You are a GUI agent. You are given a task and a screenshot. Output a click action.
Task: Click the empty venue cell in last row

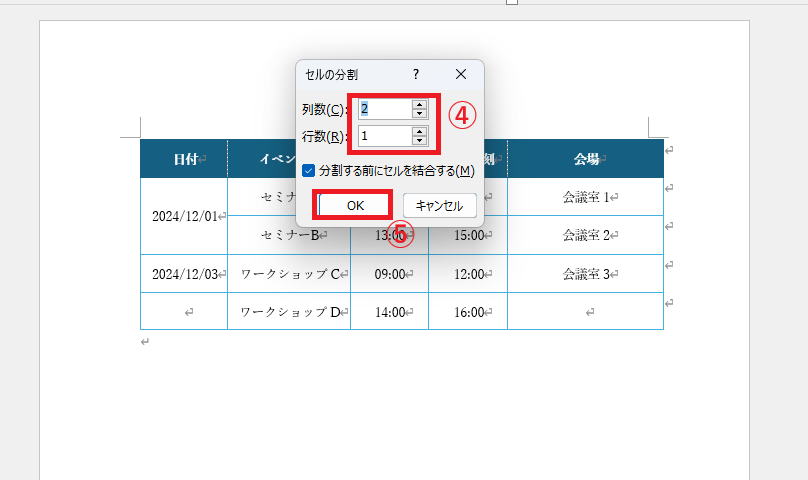(585, 311)
